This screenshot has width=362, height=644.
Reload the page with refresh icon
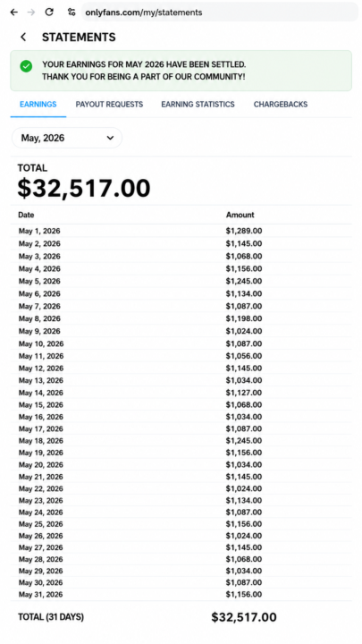click(x=49, y=12)
